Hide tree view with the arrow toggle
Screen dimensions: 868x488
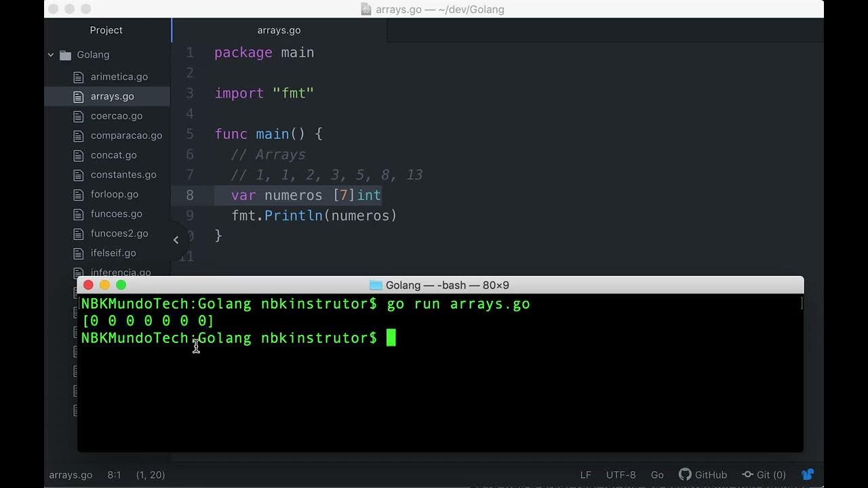click(176, 240)
